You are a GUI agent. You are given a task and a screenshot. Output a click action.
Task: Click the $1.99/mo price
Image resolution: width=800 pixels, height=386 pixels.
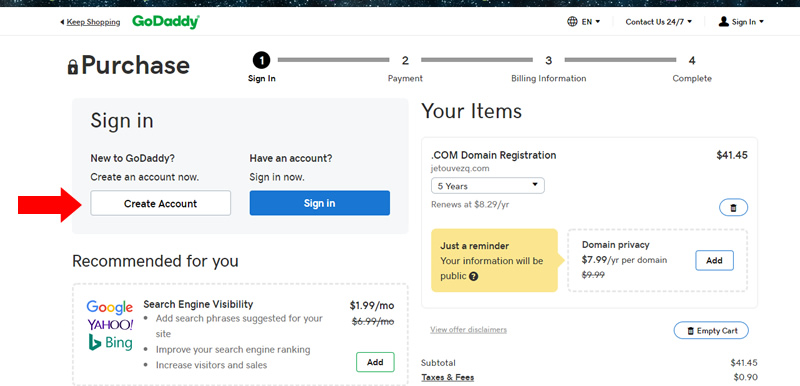click(x=372, y=305)
